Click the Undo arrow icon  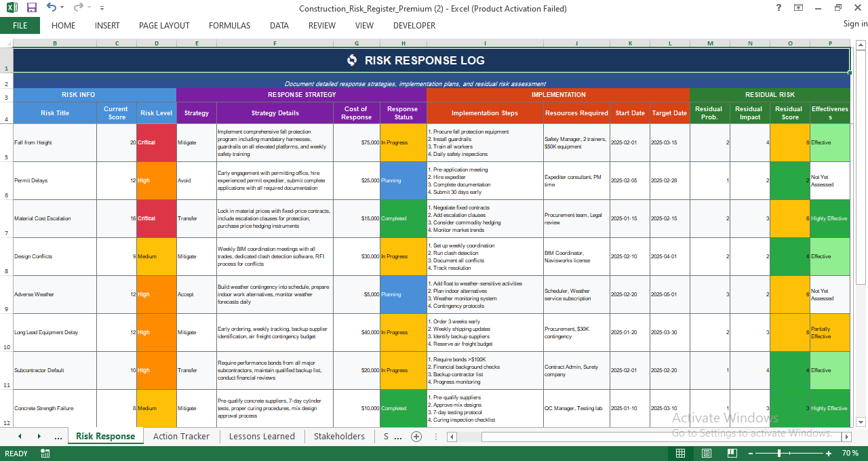point(52,7)
